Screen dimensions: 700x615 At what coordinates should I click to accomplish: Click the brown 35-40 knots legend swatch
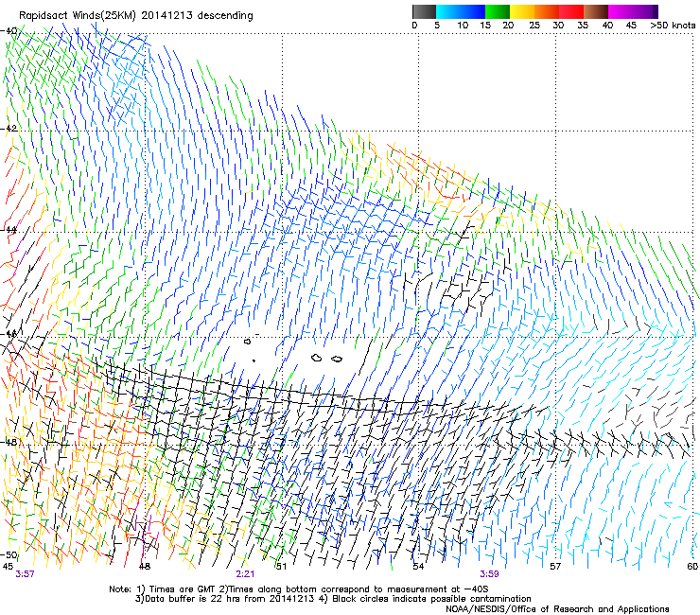596,11
